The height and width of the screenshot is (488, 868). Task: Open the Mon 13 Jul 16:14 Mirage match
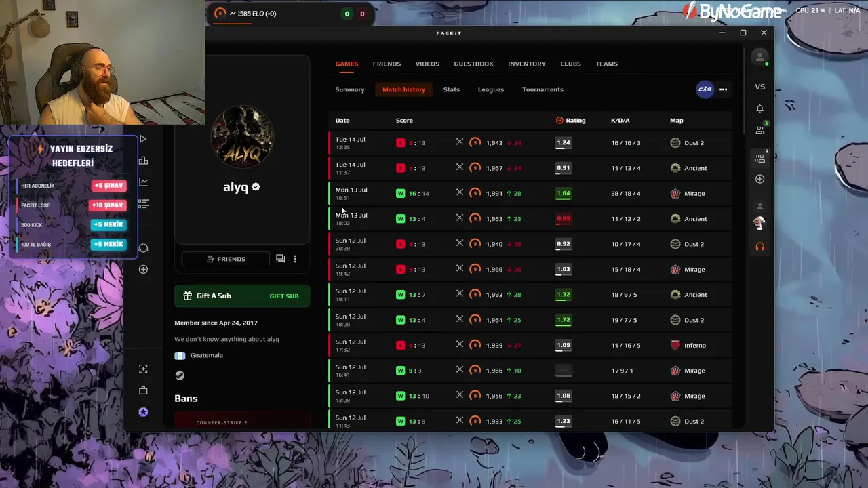[x=530, y=193]
